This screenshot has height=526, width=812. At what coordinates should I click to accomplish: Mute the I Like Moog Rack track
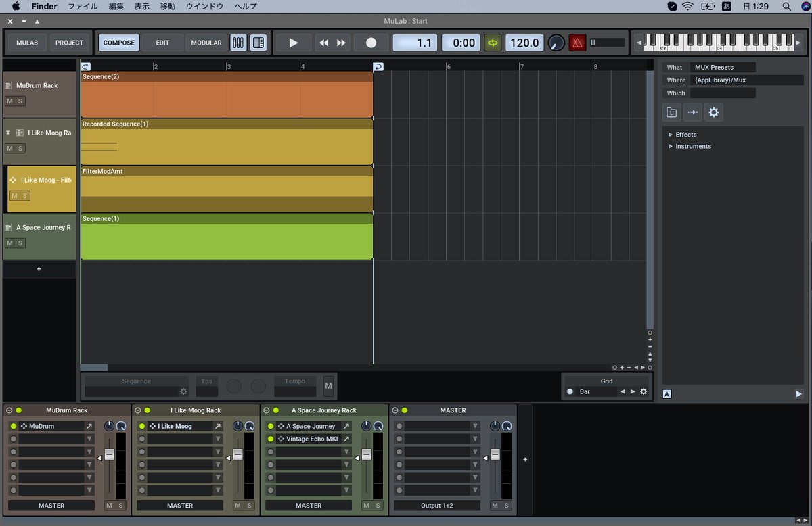coord(10,148)
